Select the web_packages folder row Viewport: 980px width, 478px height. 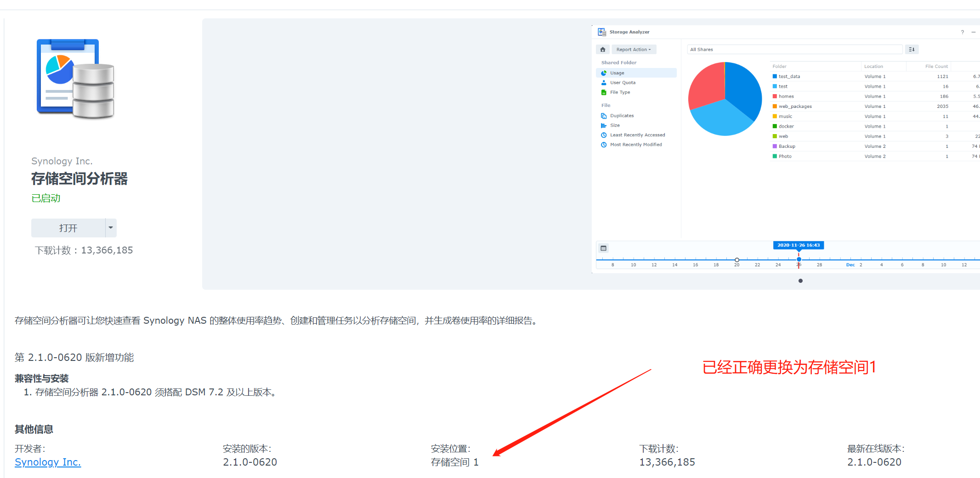[875, 107]
